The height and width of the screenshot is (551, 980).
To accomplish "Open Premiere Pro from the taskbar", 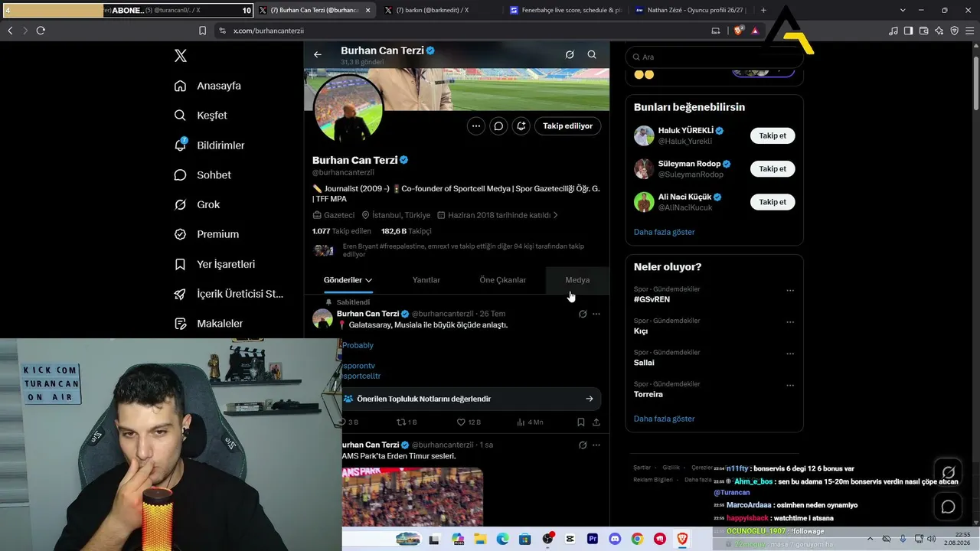I will pyautogui.click(x=593, y=539).
